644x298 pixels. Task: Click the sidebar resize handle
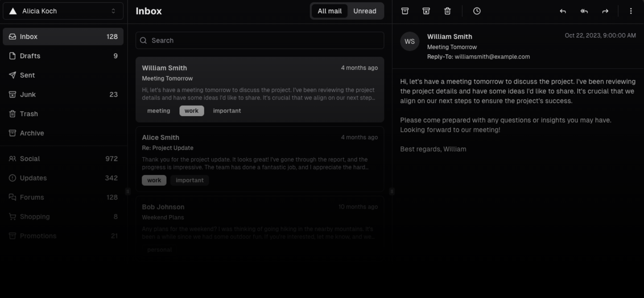coord(128,191)
